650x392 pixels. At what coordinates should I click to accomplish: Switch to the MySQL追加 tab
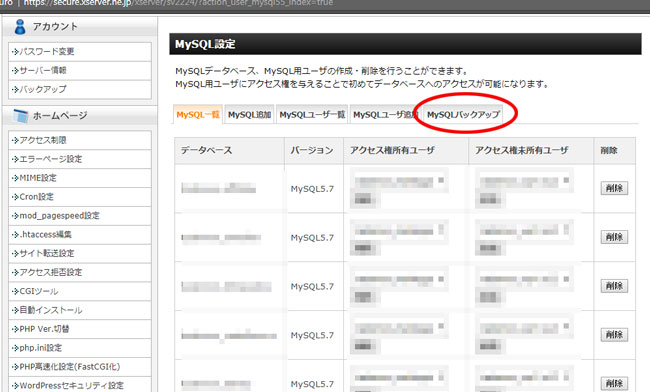(x=249, y=114)
